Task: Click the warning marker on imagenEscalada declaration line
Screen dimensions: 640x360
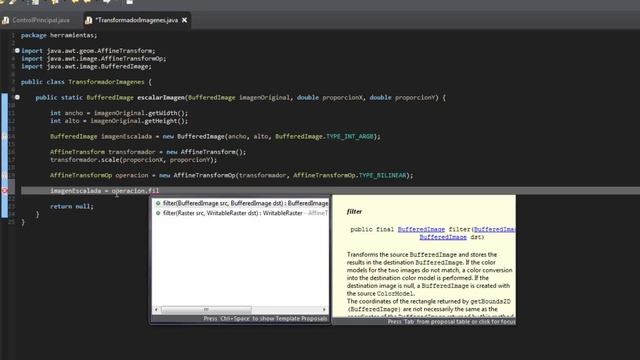Action: point(4,136)
